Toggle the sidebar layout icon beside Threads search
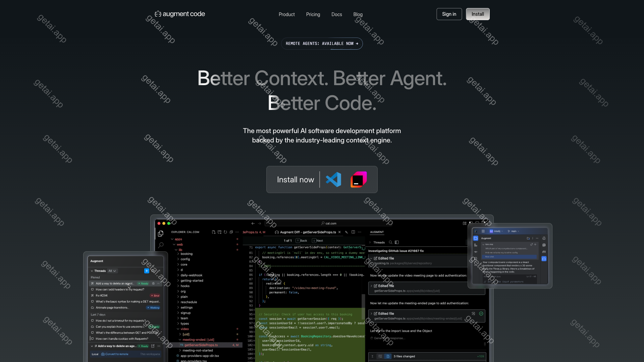 point(397,242)
